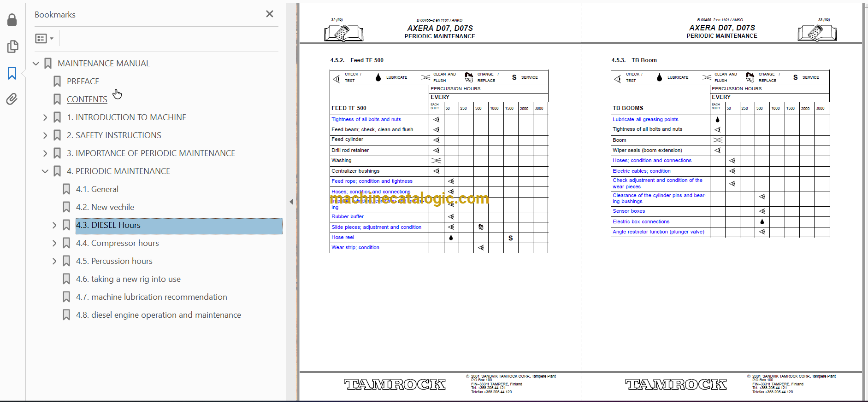Expand 4.4. Compressor hours bookmark
The width and height of the screenshot is (868, 402).
click(x=54, y=243)
